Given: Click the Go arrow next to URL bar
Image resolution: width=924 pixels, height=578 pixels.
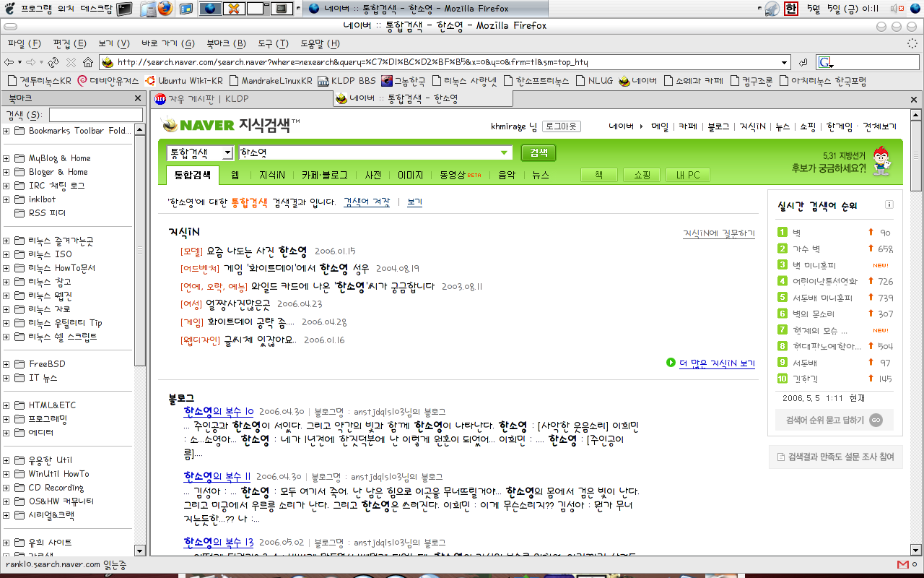Looking at the screenshot, I should click(x=803, y=62).
